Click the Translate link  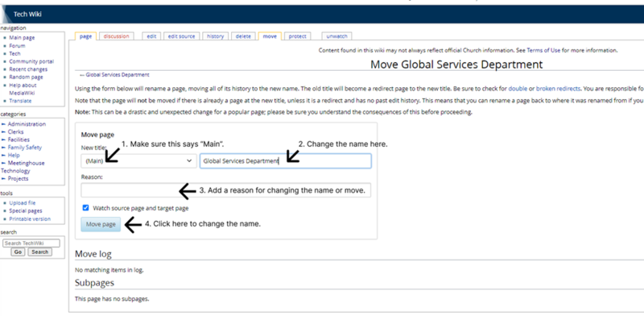pos(20,101)
